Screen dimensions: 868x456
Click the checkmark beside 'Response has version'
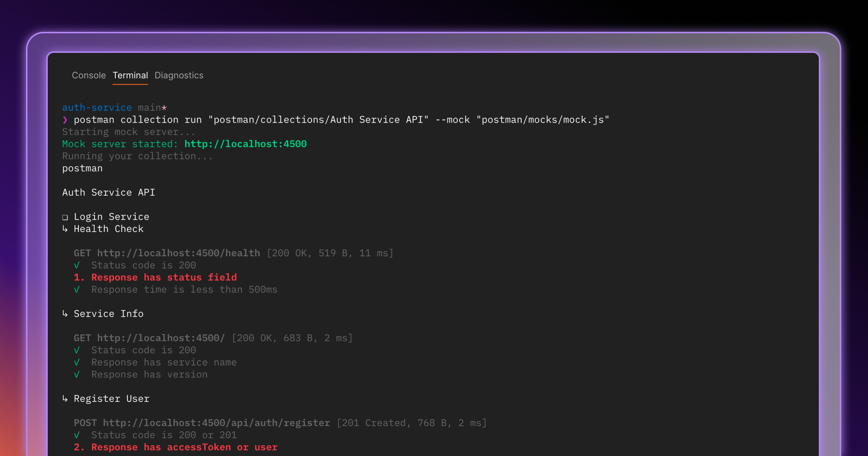point(77,375)
